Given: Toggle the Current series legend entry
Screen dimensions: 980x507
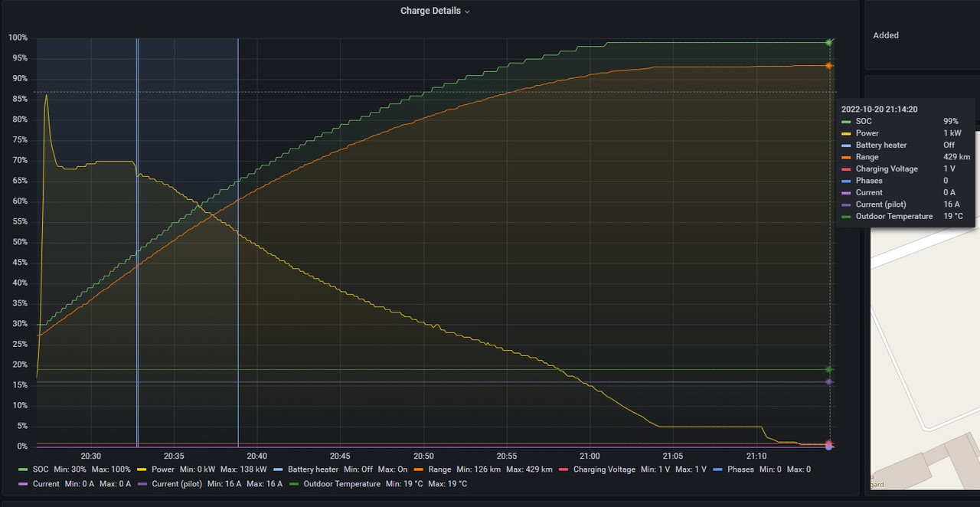Looking at the screenshot, I should coord(46,484).
